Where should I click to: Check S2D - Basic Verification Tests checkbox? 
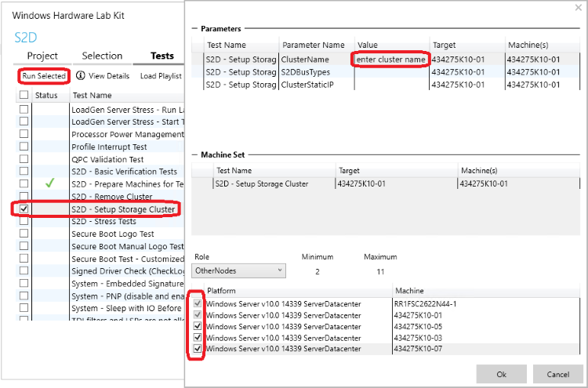tap(24, 172)
